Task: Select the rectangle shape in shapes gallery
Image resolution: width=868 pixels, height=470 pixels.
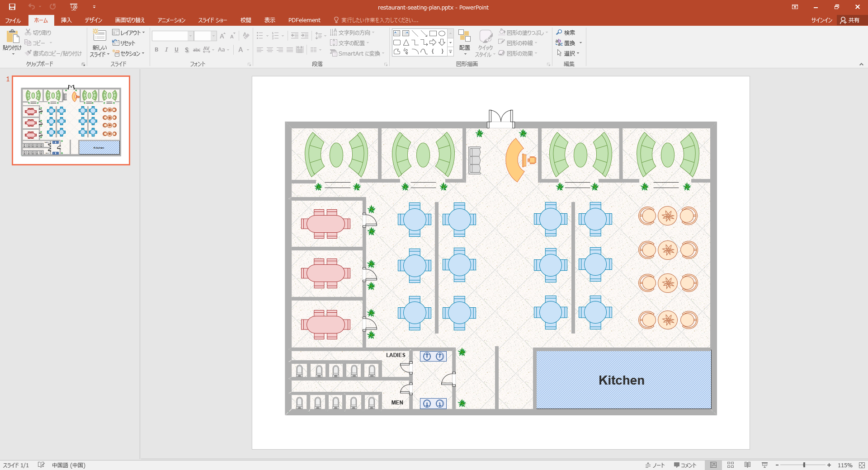Action: pos(433,33)
